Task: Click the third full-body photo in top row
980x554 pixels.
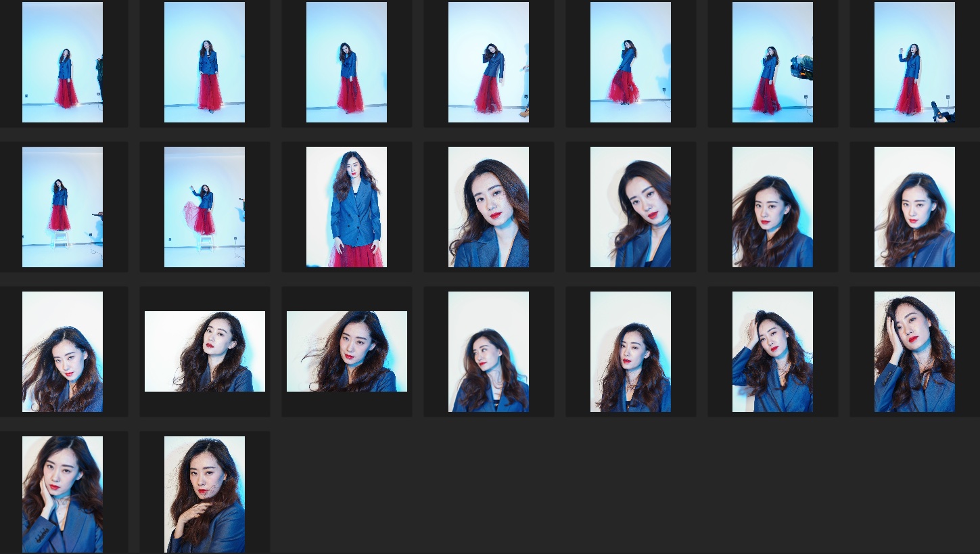Action: (x=346, y=62)
